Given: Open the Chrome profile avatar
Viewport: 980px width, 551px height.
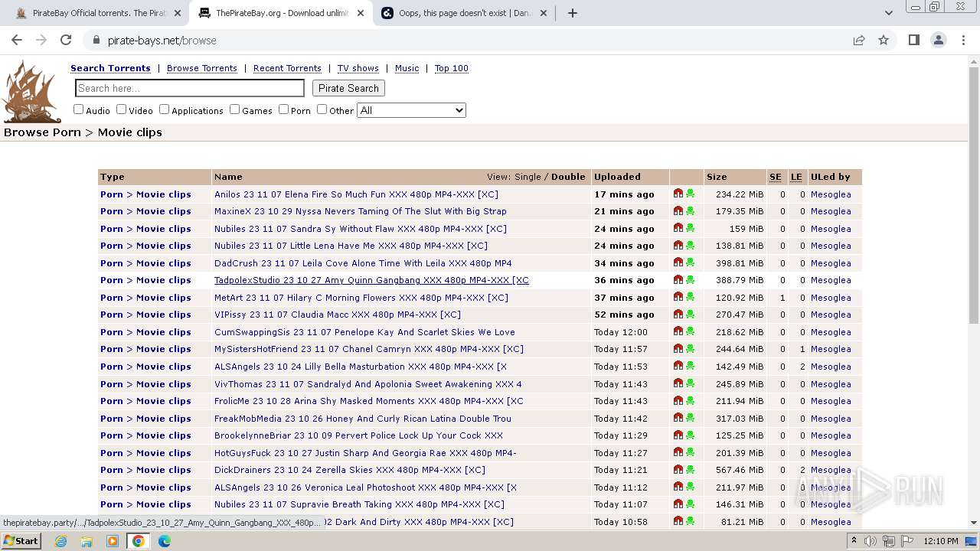Looking at the screenshot, I should click(939, 41).
